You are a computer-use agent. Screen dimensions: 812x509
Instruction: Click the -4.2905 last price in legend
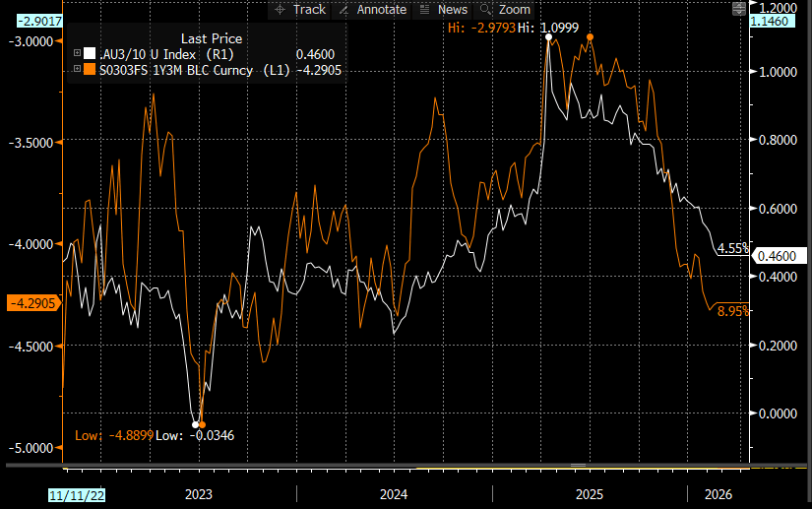[x=319, y=71]
